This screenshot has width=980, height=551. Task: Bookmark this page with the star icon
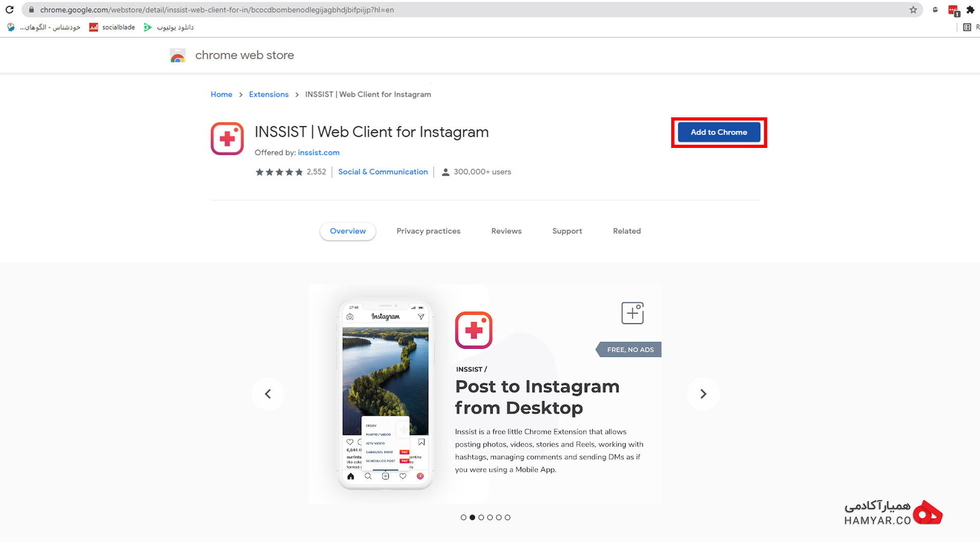point(913,10)
